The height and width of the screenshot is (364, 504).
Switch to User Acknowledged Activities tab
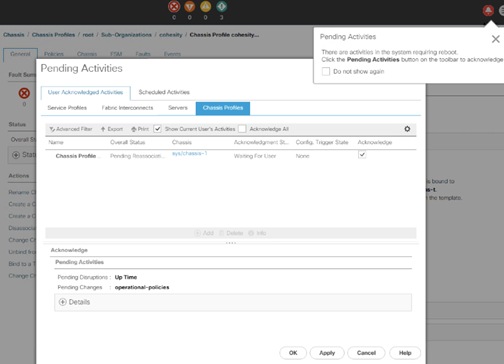coord(85,92)
